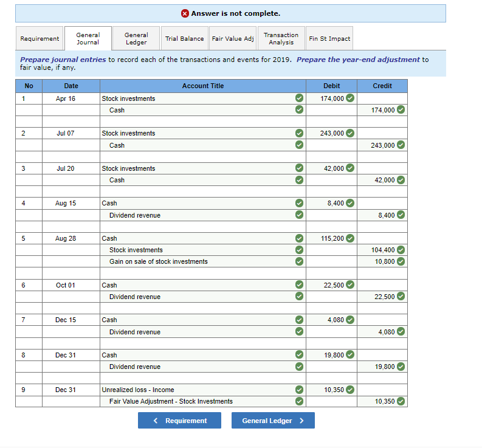Select the General Journal tab
Image resolution: width=482 pixels, height=448 pixels.
tap(88, 38)
